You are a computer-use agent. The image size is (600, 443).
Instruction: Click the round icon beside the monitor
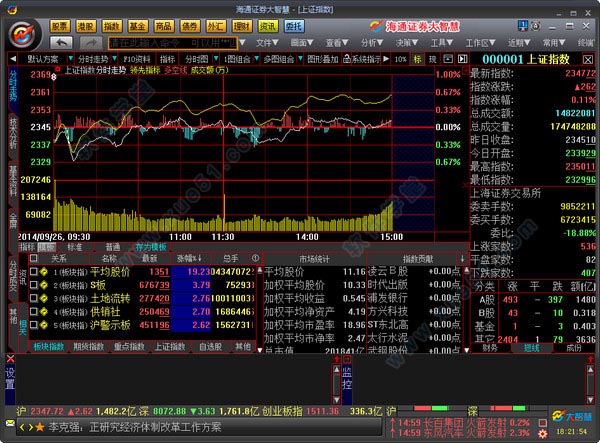tap(535, 26)
